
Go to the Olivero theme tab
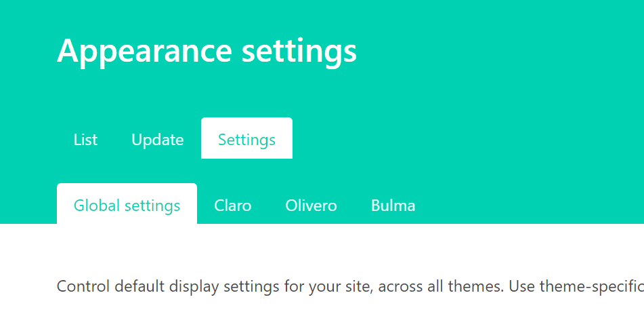pyautogui.click(x=311, y=206)
